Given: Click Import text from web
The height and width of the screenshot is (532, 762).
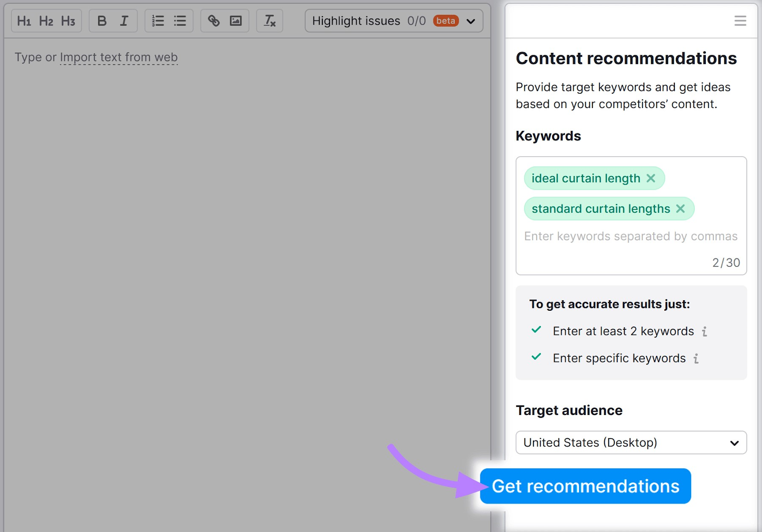Looking at the screenshot, I should (119, 57).
